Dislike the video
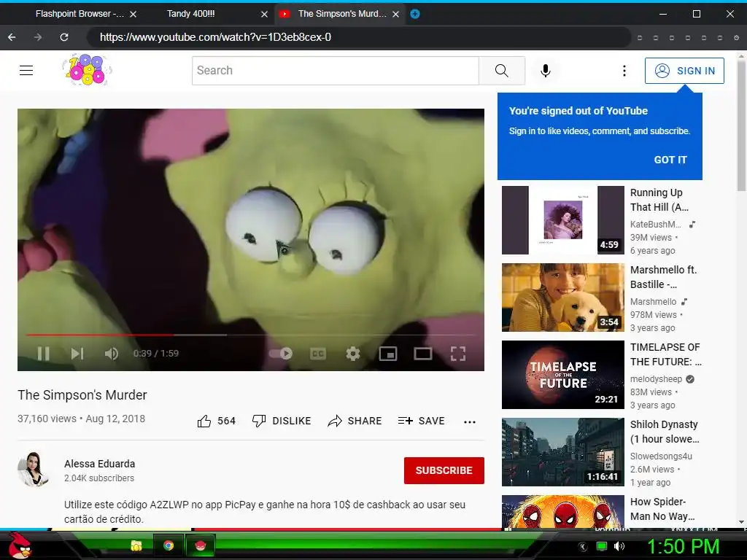The width and height of the screenshot is (747, 560). 281,421
